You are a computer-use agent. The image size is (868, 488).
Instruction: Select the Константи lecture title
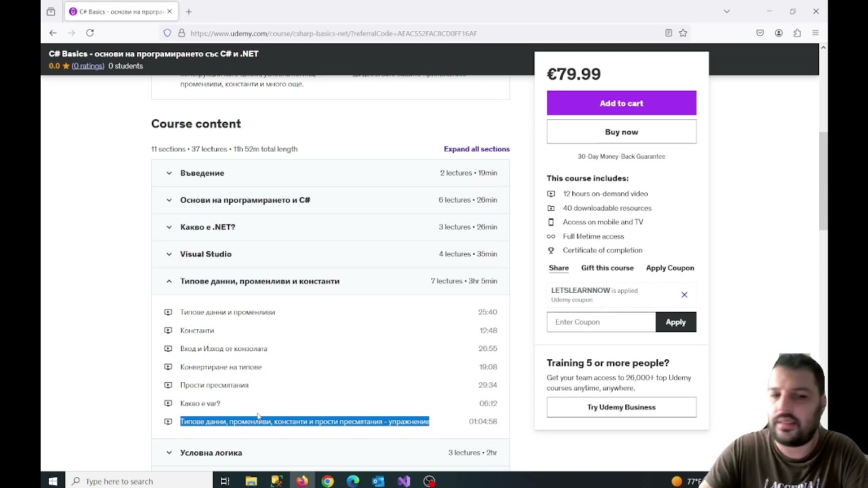tap(197, 331)
